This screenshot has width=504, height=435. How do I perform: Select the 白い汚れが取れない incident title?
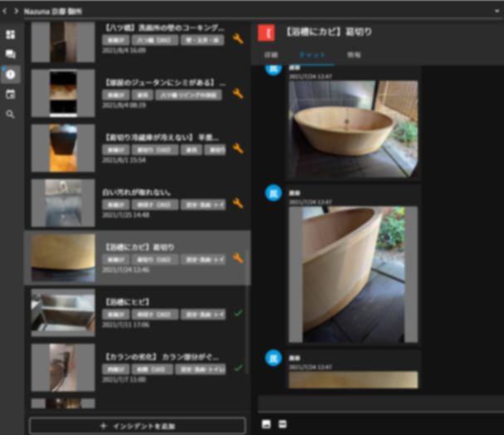point(136,193)
